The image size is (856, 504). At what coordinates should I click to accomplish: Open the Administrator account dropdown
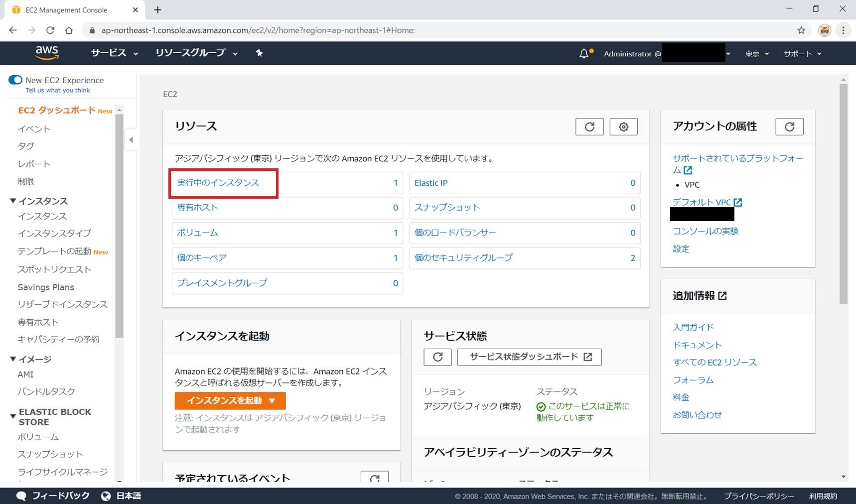[x=667, y=53]
